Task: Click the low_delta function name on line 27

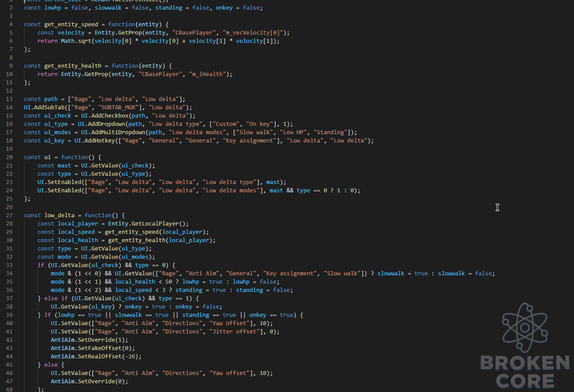Action: point(59,215)
